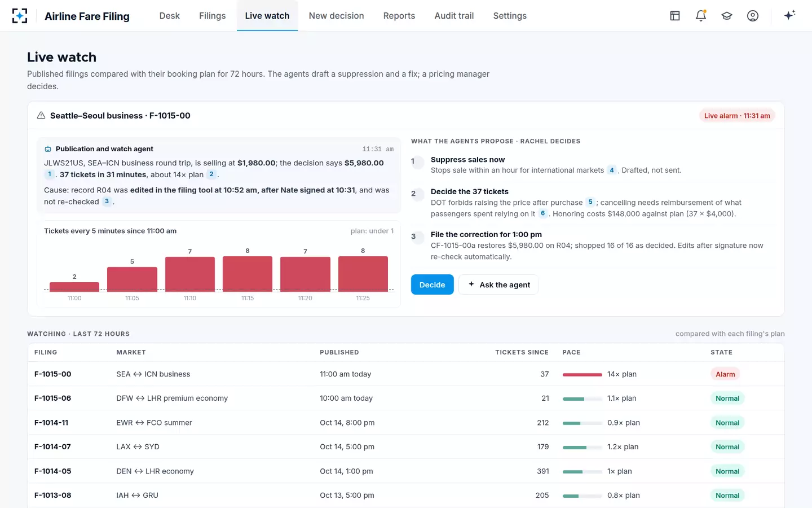
Task: Click Normal state badge for F-1014-05
Action: pos(727,471)
